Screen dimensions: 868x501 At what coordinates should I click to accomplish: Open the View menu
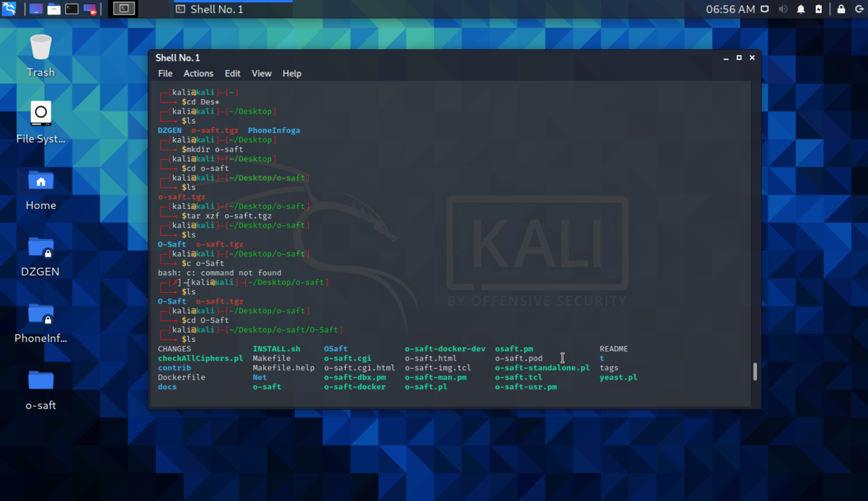tap(261, 74)
